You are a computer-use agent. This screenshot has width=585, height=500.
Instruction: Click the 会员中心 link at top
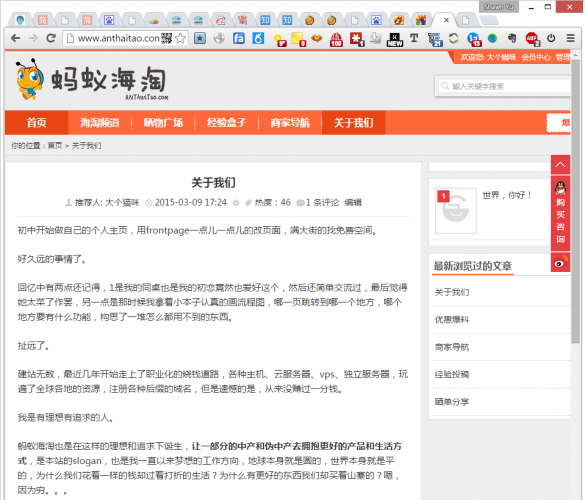536,57
